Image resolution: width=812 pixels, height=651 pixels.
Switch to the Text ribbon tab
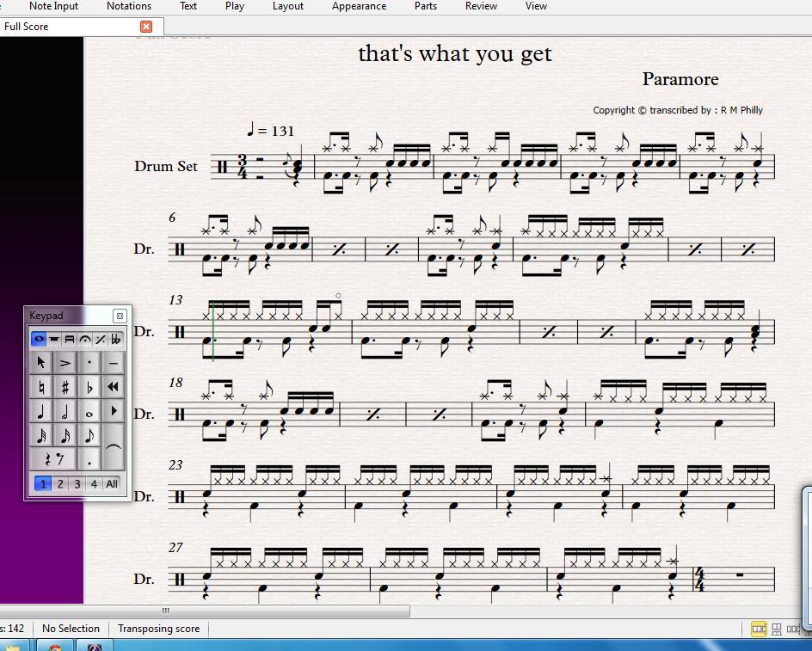click(188, 6)
